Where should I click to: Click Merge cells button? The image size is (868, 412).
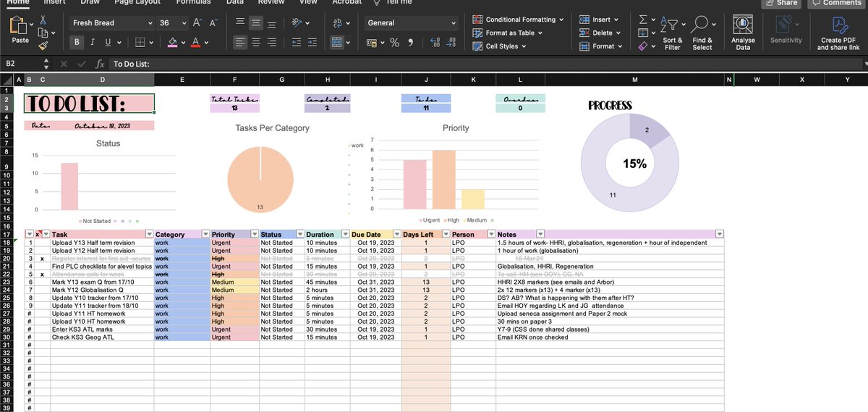tap(336, 43)
